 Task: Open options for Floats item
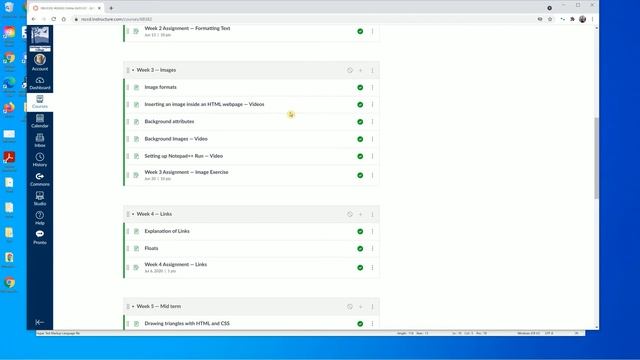click(x=372, y=249)
